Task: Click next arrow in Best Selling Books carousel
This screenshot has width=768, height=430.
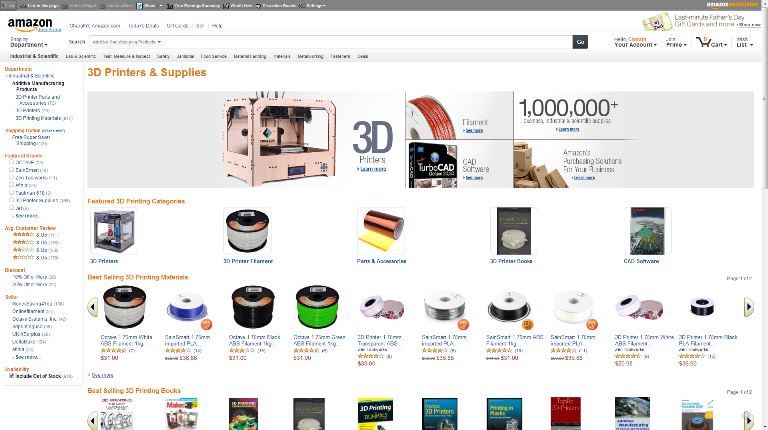Action: point(748,420)
